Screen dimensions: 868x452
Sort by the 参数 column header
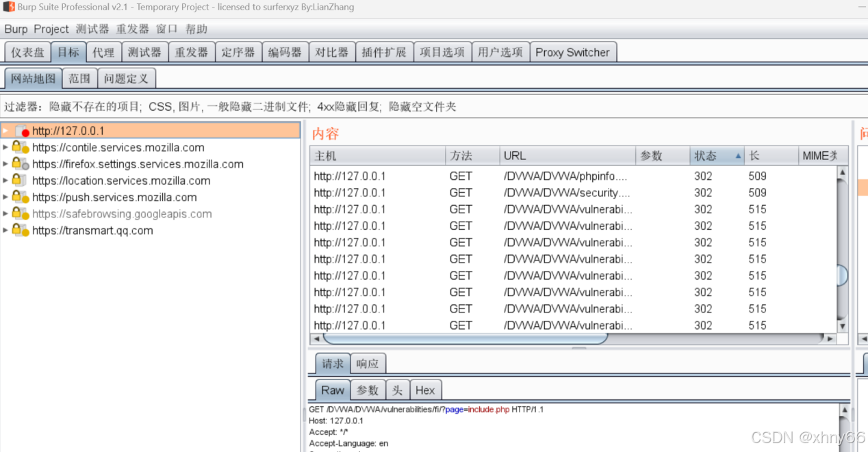click(x=663, y=156)
